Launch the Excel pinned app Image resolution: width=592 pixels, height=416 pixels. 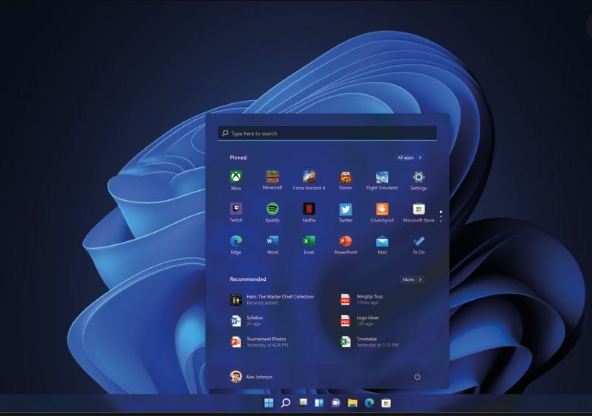pos(309,244)
